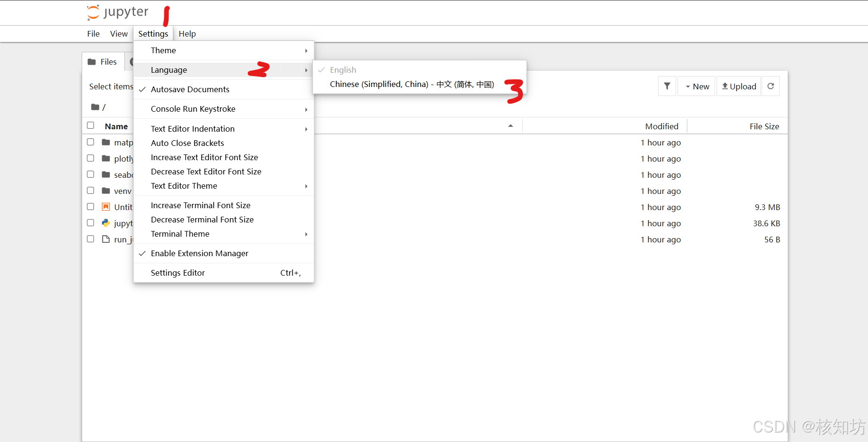Check the box for Untit notebook
The width and height of the screenshot is (868, 442).
91,206
